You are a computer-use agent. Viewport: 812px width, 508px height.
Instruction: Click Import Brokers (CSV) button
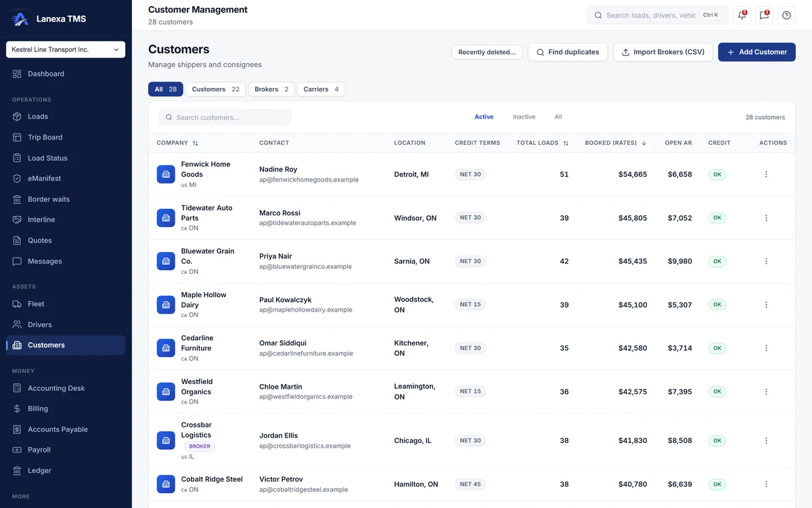pyautogui.click(x=662, y=52)
